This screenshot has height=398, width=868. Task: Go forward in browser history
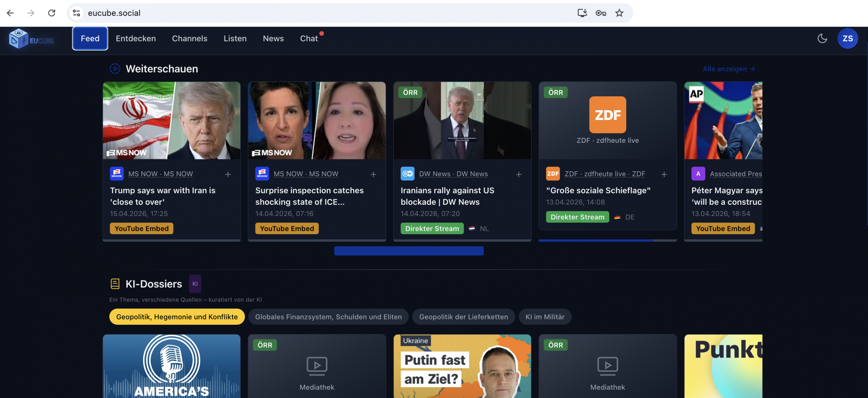point(31,13)
